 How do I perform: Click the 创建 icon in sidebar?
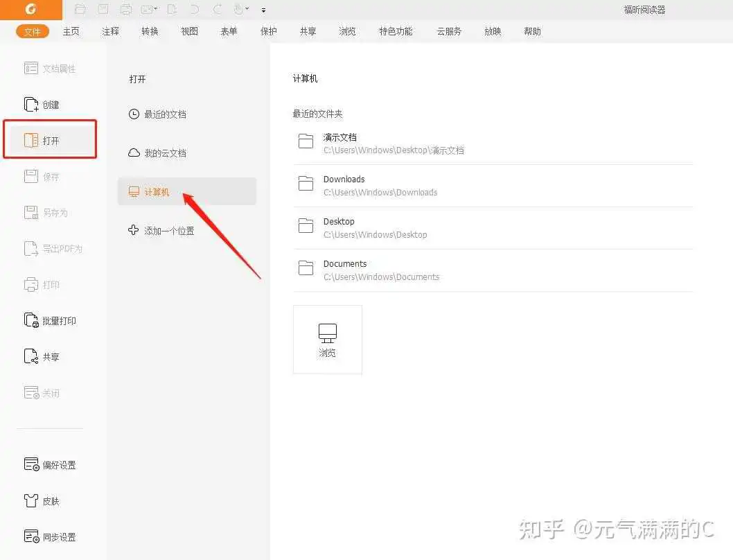point(31,105)
